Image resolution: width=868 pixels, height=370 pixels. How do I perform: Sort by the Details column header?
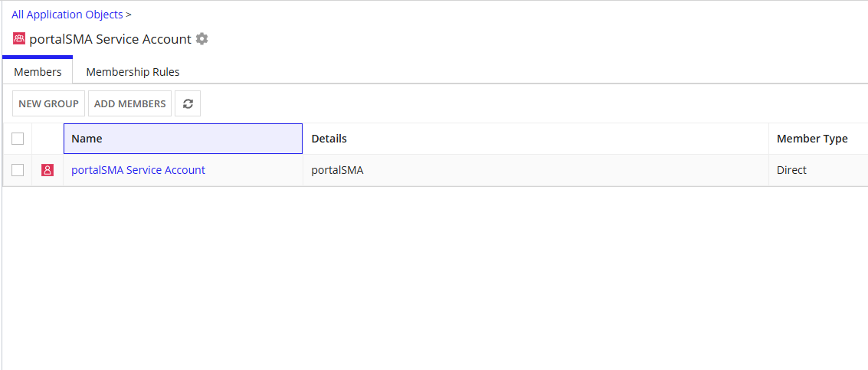[x=536, y=139]
